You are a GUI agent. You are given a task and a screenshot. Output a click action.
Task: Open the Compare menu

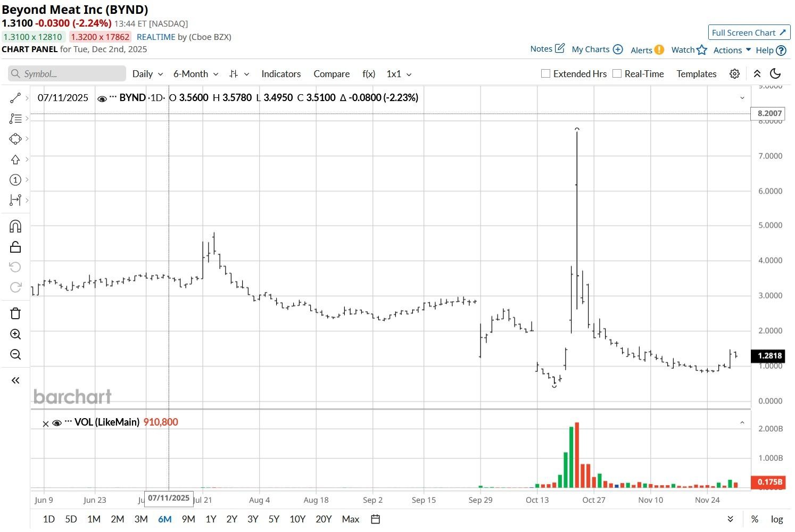[x=332, y=74]
